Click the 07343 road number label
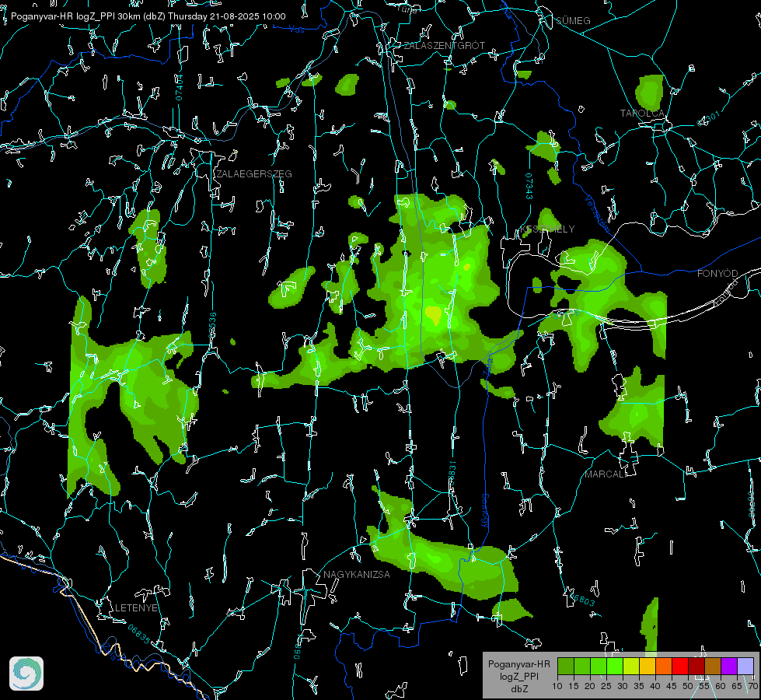The height and width of the screenshot is (700, 761). pyautogui.click(x=529, y=186)
